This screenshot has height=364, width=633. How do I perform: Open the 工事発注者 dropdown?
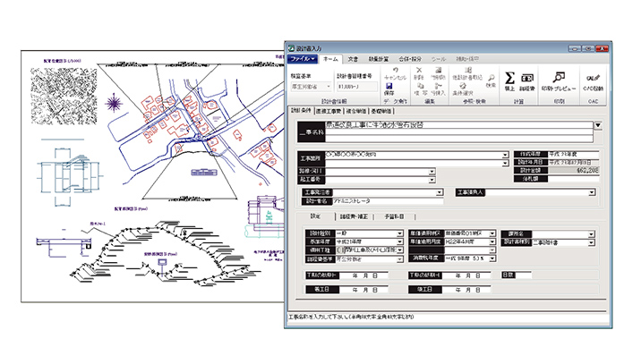click(x=440, y=192)
